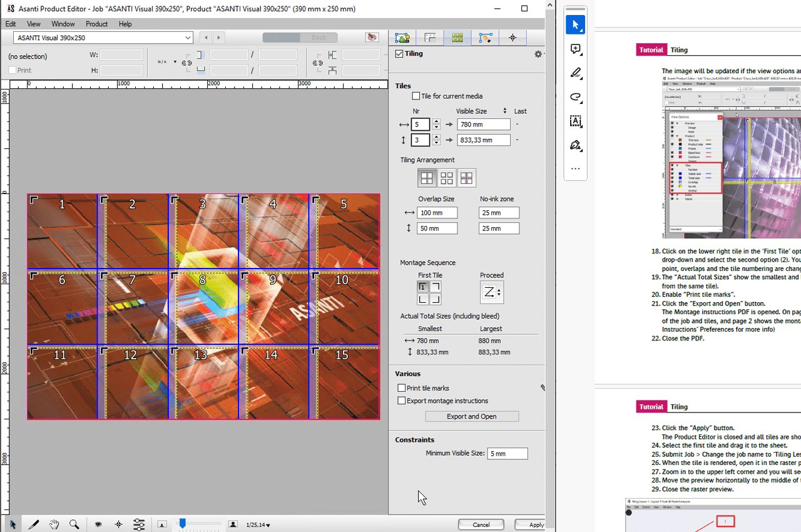
Task: Activate the Zoom magnifier tool
Action: coord(74,524)
